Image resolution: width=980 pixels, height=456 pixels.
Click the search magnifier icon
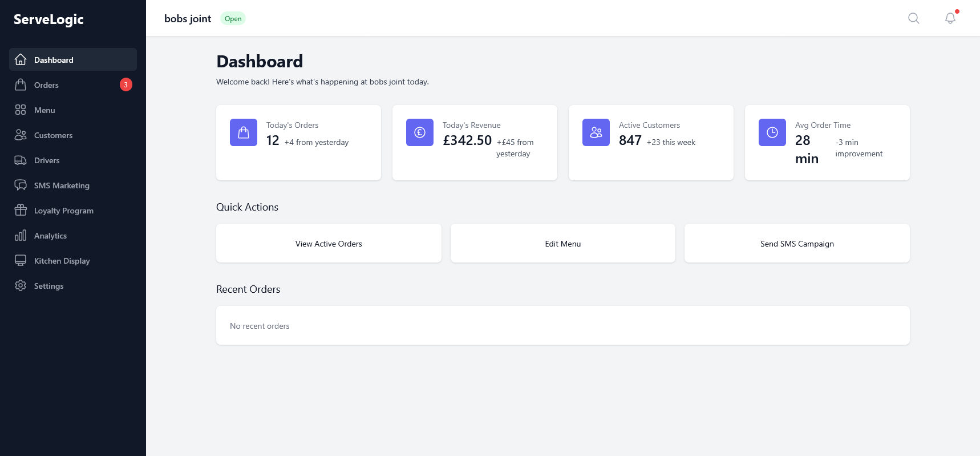click(x=913, y=18)
